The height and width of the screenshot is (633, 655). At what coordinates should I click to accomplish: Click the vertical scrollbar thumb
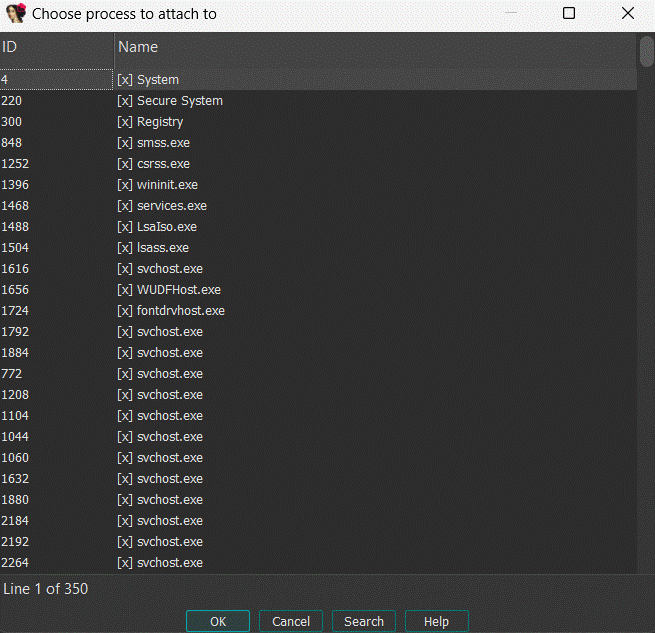tap(646, 50)
